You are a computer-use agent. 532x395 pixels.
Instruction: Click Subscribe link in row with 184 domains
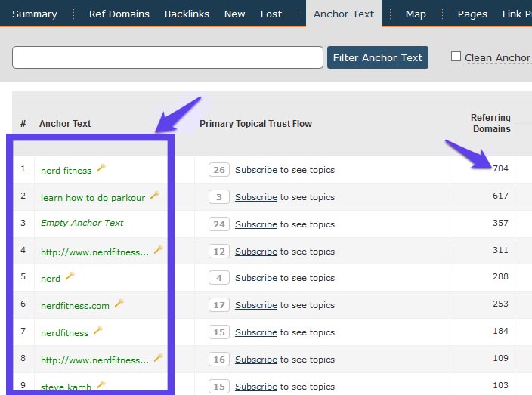tap(256, 332)
